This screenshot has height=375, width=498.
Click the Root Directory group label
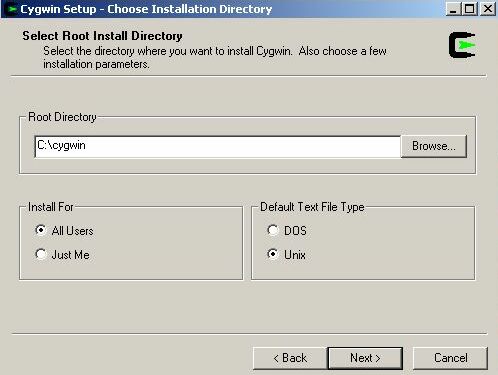[62, 117]
